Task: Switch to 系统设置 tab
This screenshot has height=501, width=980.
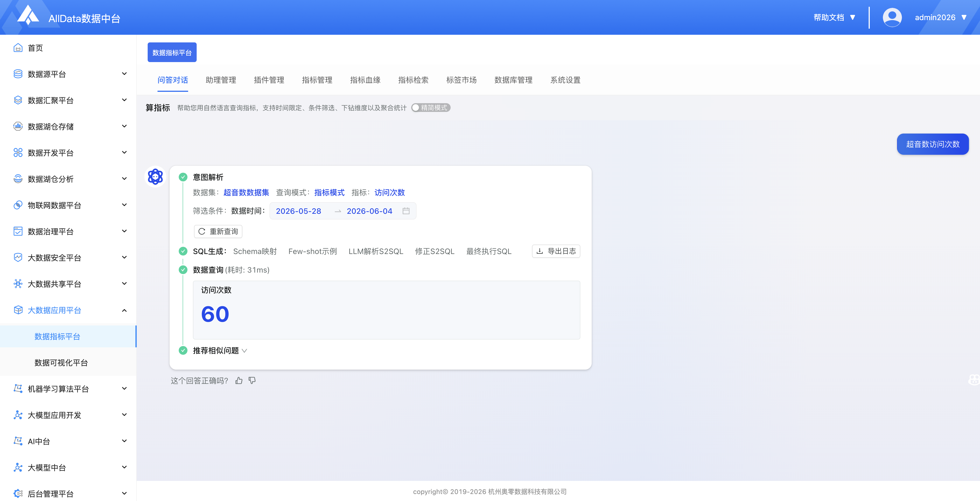Action: click(x=565, y=80)
